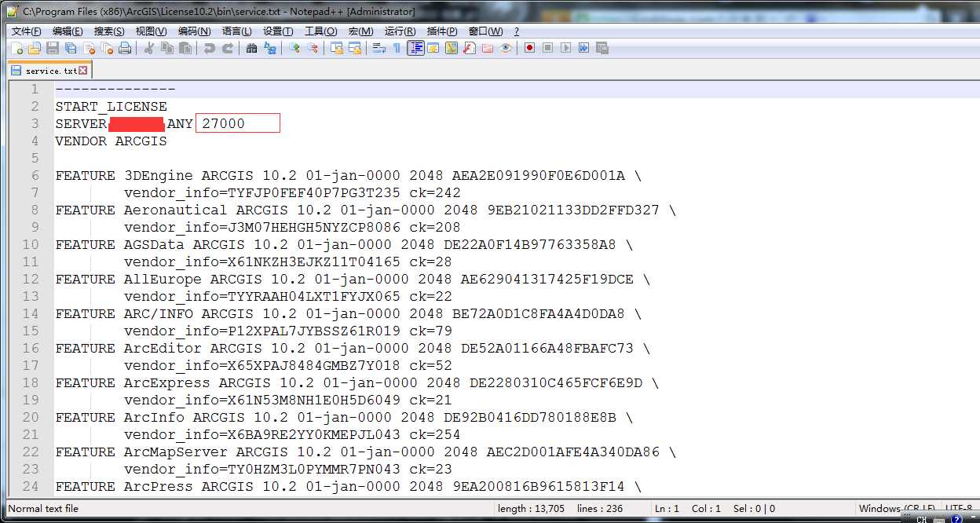The image size is (980, 523).
Task: Open the 文件(F) menu
Action: pos(26,31)
